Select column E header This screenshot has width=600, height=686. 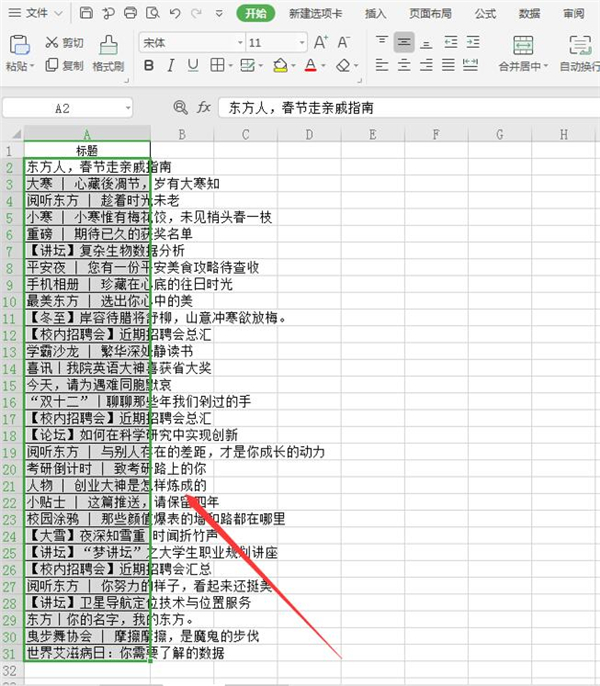(x=373, y=134)
